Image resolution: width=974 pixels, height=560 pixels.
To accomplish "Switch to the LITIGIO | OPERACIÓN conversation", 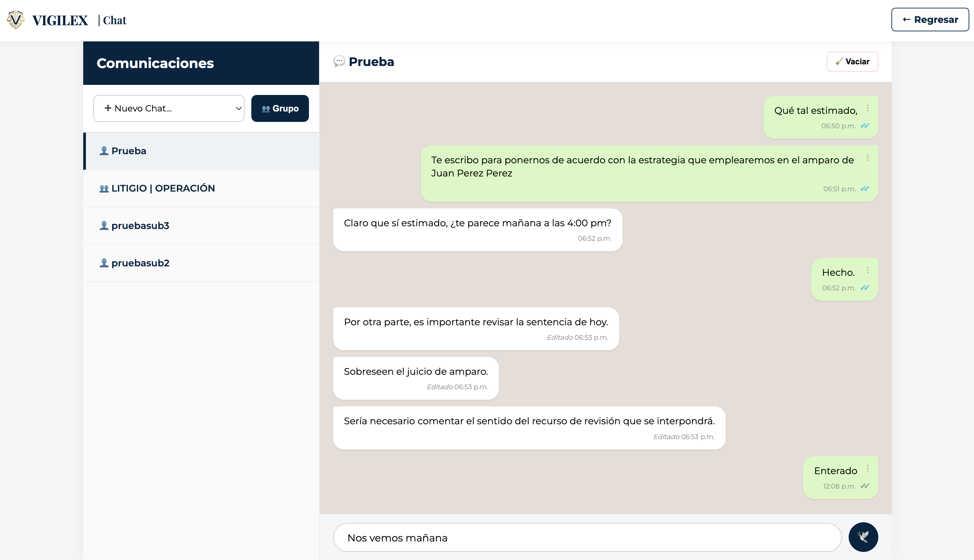I will (163, 188).
